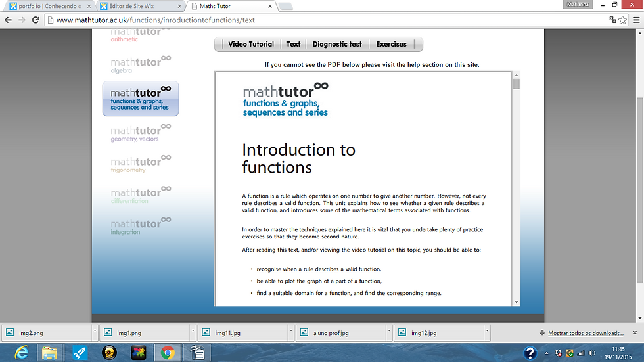Click the Chrome icon in taskbar
644x362 pixels.
pos(168,353)
